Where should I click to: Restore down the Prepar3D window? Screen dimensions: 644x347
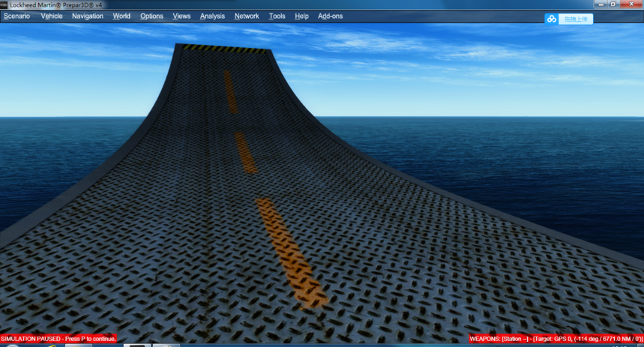click(x=613, y=4)
